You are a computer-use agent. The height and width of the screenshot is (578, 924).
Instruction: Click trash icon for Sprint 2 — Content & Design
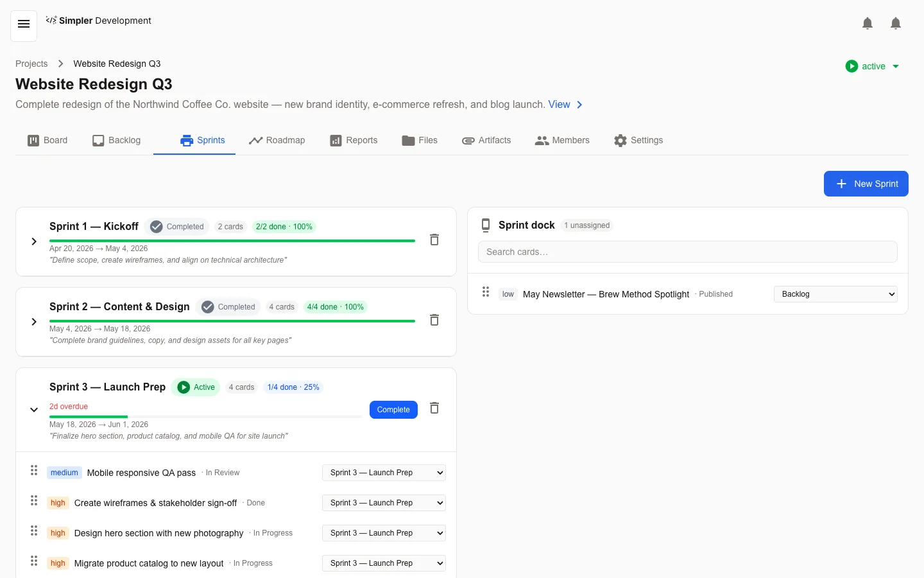click(434, 320)
